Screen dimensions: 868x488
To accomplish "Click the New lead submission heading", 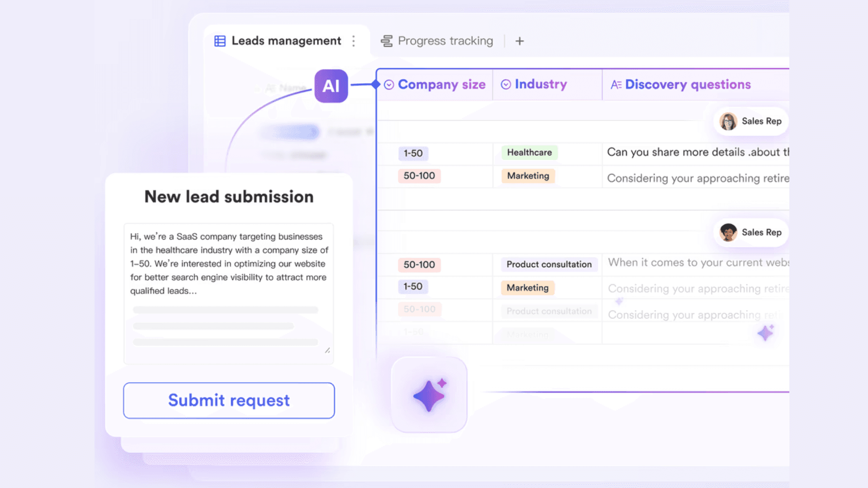I will (x=229, y=197).
